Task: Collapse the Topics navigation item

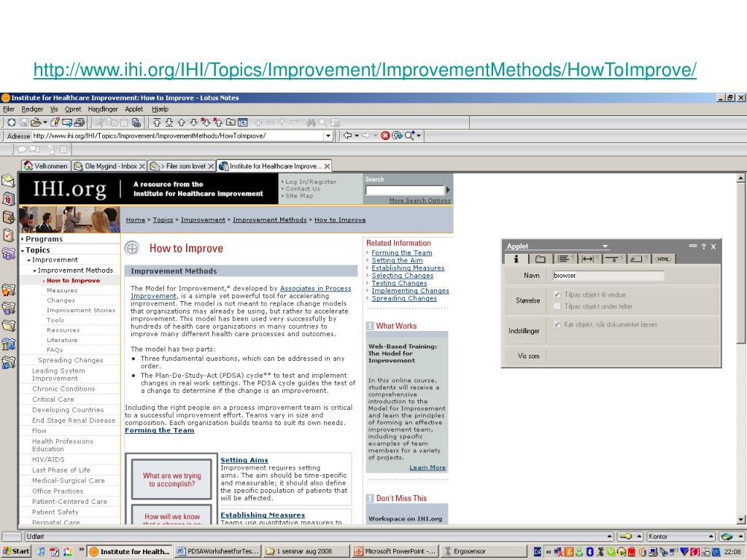Action: click(36, 249)
